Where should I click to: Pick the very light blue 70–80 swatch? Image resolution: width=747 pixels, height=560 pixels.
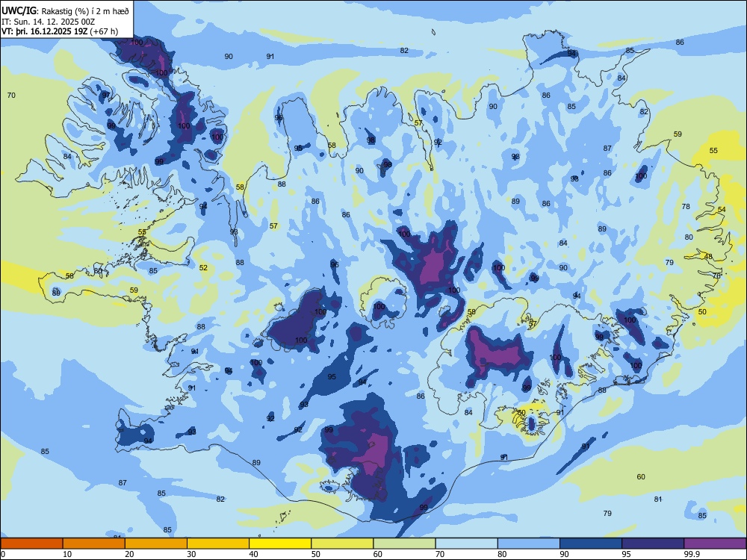(466, 544)
